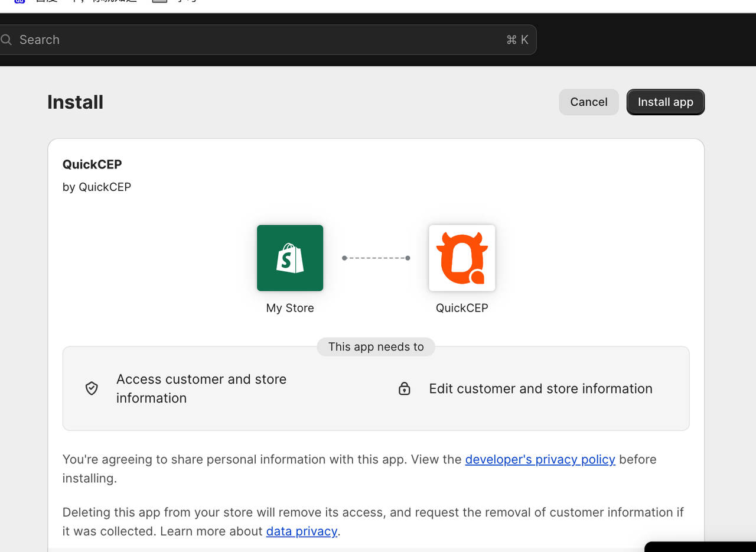This screenshot has height=552, width=756.
Task: Open the developer's privacy policy link
Action: pos(540,459)
